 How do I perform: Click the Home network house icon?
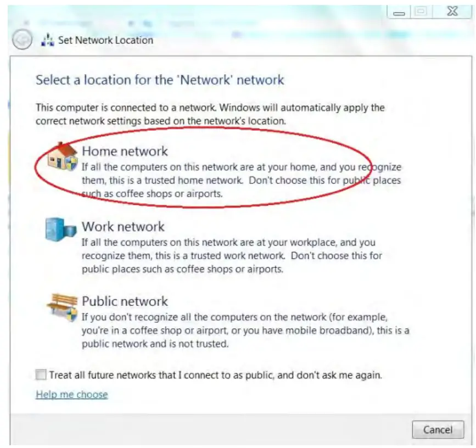[x=62, y=156]
